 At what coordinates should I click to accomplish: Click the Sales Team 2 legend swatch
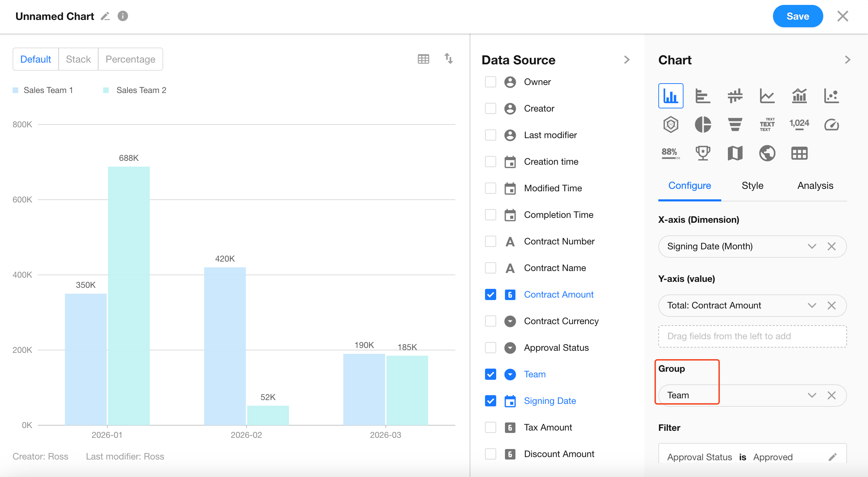[x=106, y=90]
